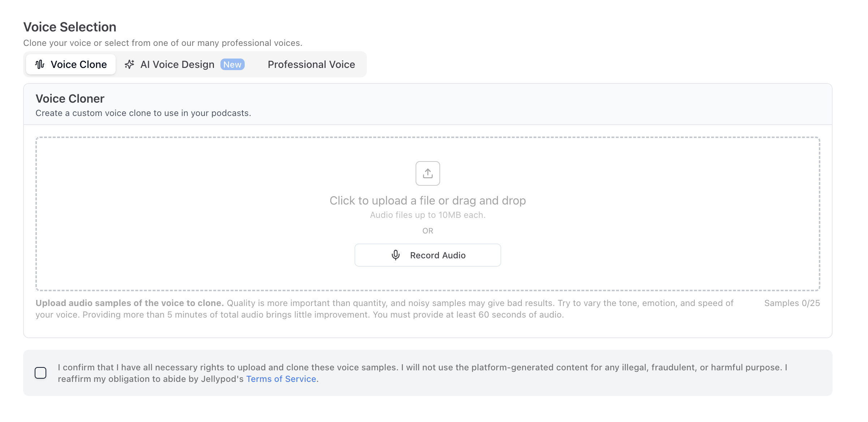Click 'Upload audio samples of the voice to clone.'
Image resolution: width=868 pixels, height=422 pixels.
pyautogui.click(x=130, y=303)
